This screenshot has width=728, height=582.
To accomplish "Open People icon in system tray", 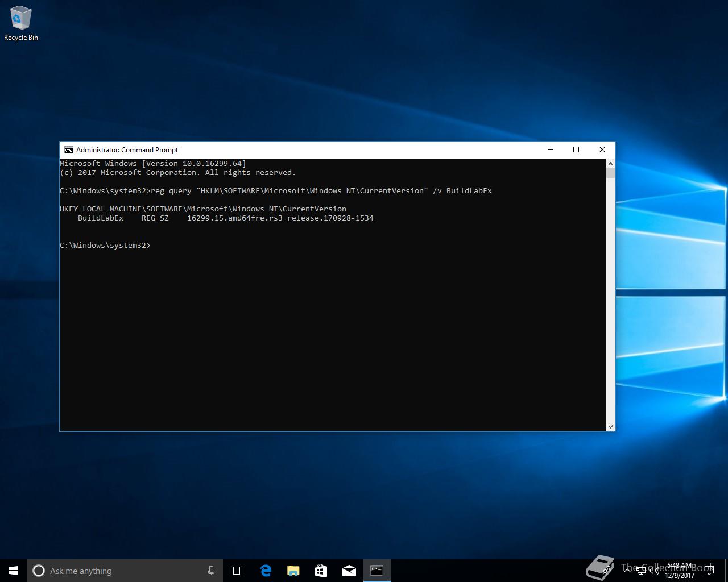I will click(608, 571).
